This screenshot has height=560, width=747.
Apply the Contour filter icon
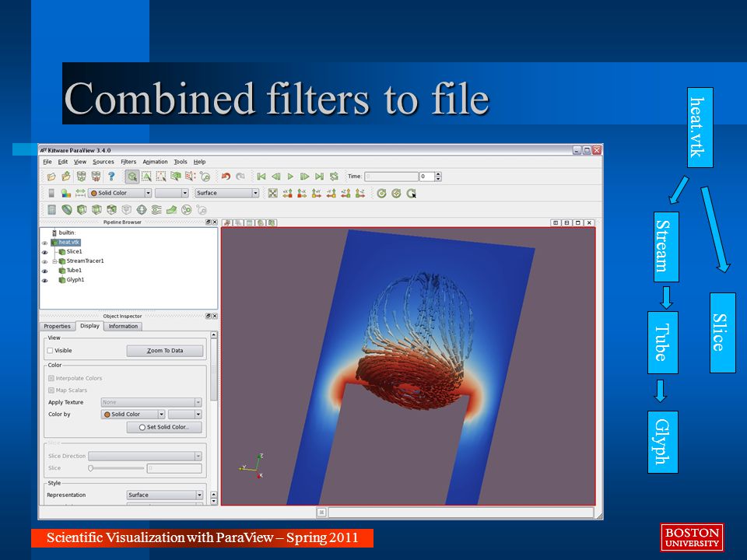click(x=67, y=210)
